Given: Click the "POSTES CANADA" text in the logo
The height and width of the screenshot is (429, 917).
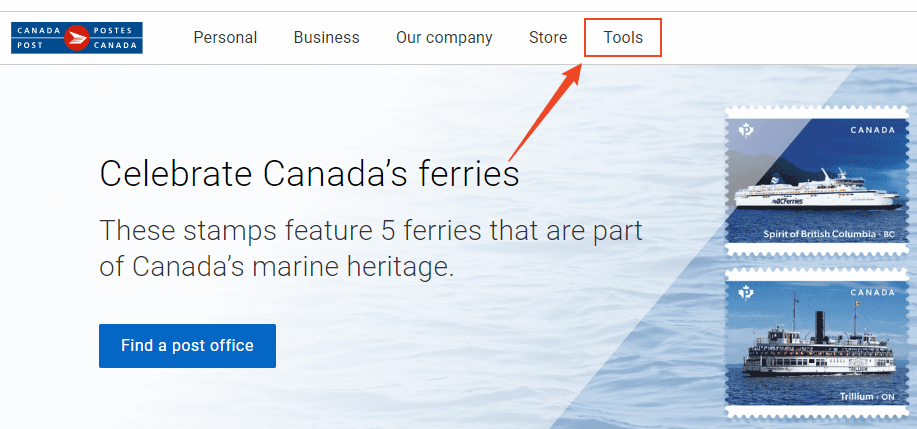Looking at the screenshot, I should pyautogui.click(x=116, y=38).
